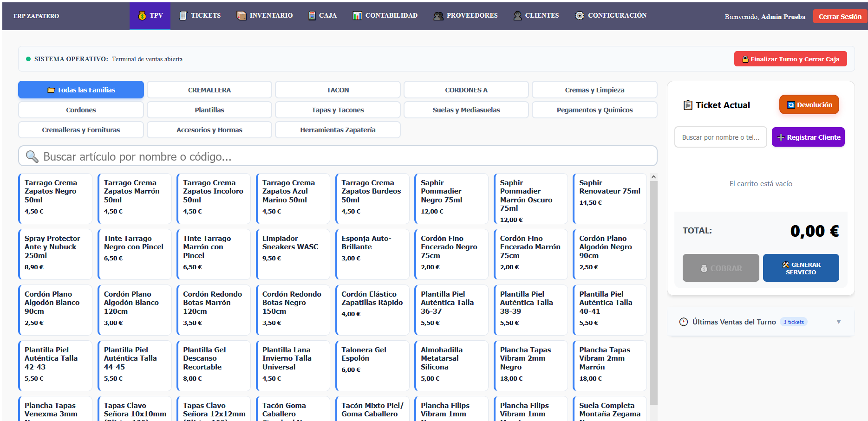Image resolution: width=868 pixels, height=421 pixels.
Task: Add Cordón Elástico Zapatillas Rápido
Action: click(372, 310)
